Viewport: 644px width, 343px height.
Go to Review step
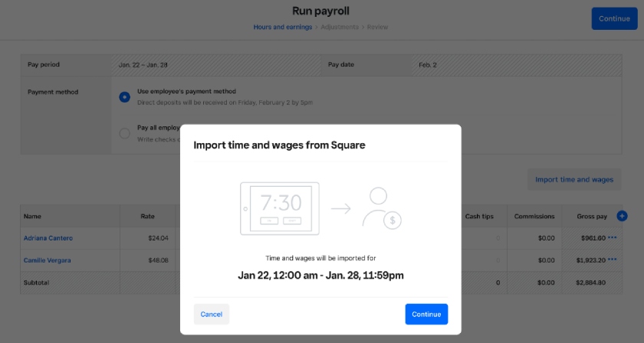(377, 27)
